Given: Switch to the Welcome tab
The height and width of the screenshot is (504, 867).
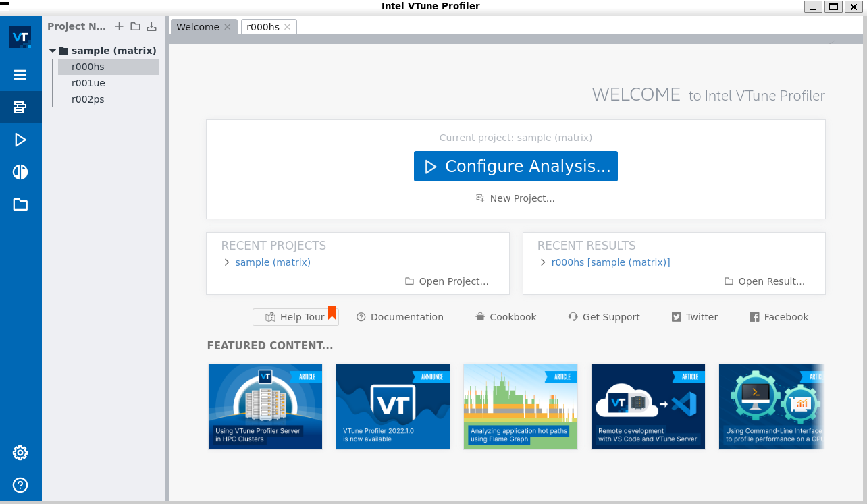Looking at the screenshot, I should tap(197, 27).
